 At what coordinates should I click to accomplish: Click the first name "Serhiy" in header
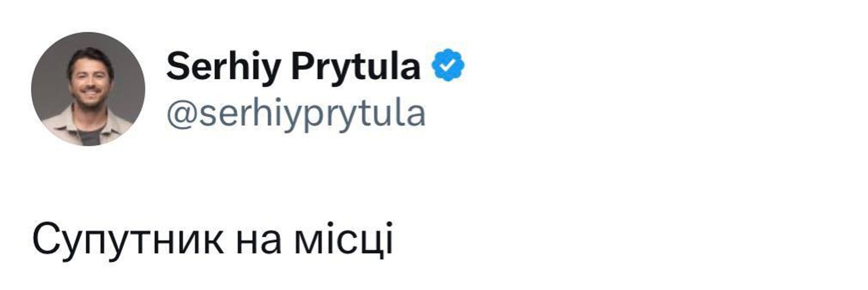pos(223,67)
